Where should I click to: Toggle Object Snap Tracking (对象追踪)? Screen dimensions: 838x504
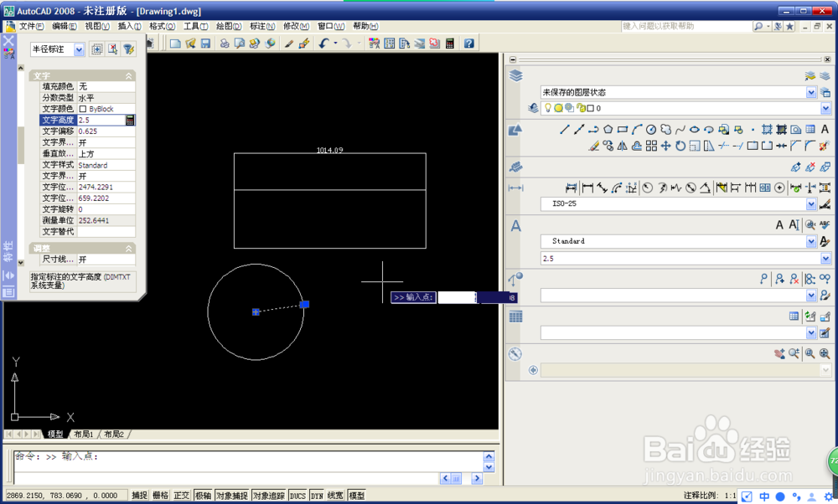(269, 496)
